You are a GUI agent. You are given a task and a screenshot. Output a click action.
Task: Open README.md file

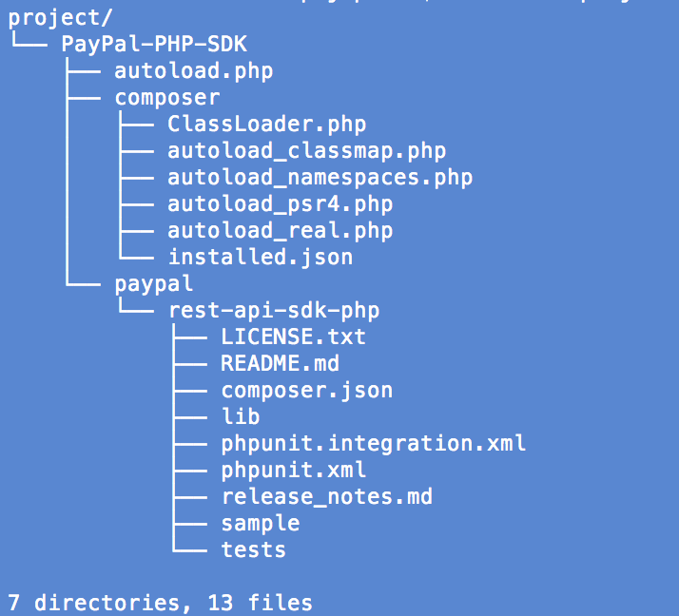(x=281, y=364)
